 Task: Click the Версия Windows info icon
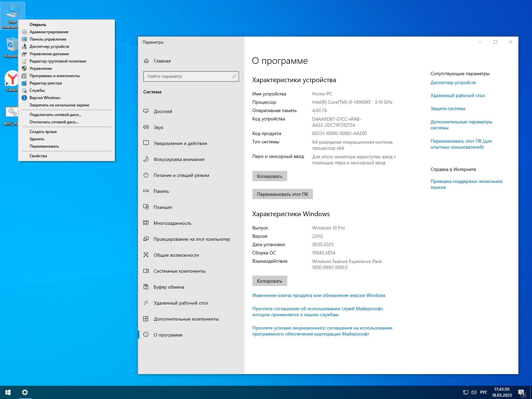24,98
